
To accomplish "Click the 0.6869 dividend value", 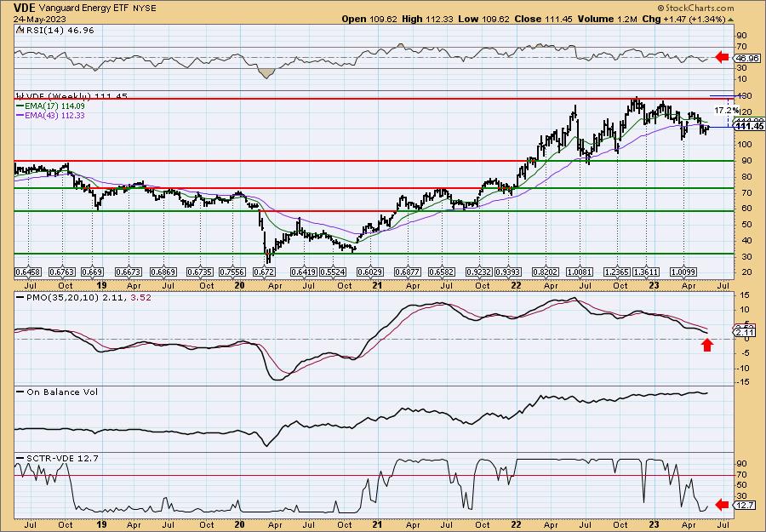I will point(163,272).
